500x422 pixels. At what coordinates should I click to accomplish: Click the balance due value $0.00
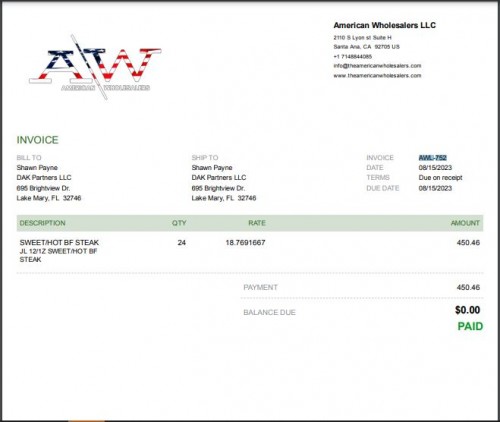coord(468,310)
